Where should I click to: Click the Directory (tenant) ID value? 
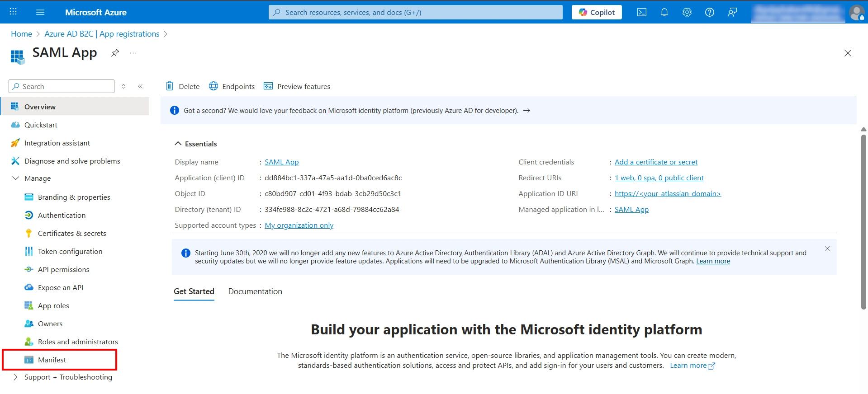(x=332, y=209)
